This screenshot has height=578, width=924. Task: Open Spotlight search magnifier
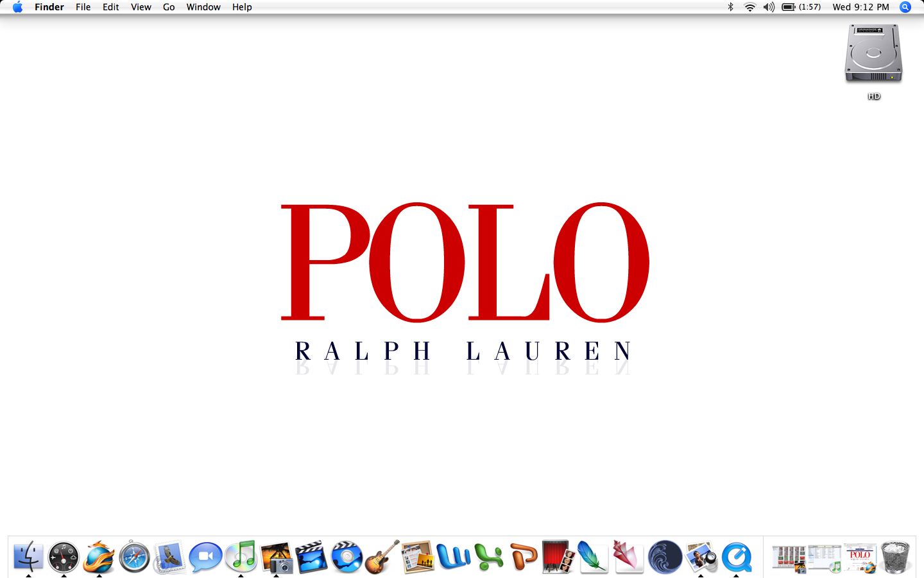pyautogui.click(x=905, y=7)
